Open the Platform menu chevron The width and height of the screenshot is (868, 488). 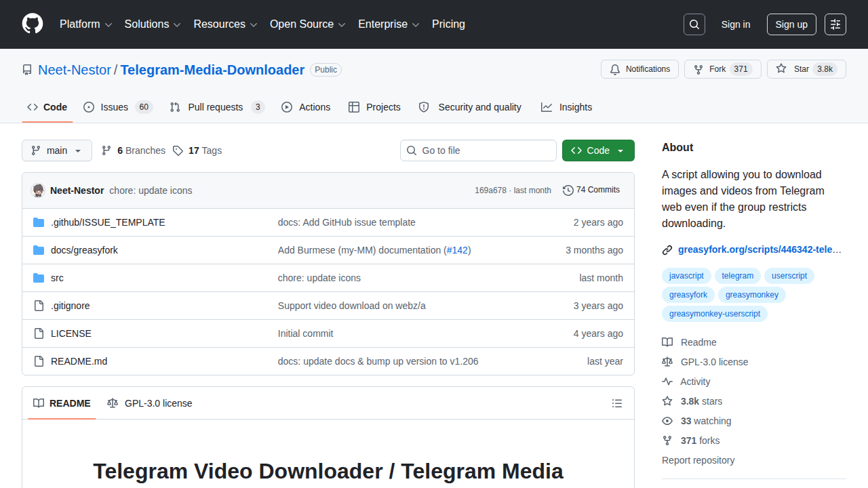click(108, 24)
